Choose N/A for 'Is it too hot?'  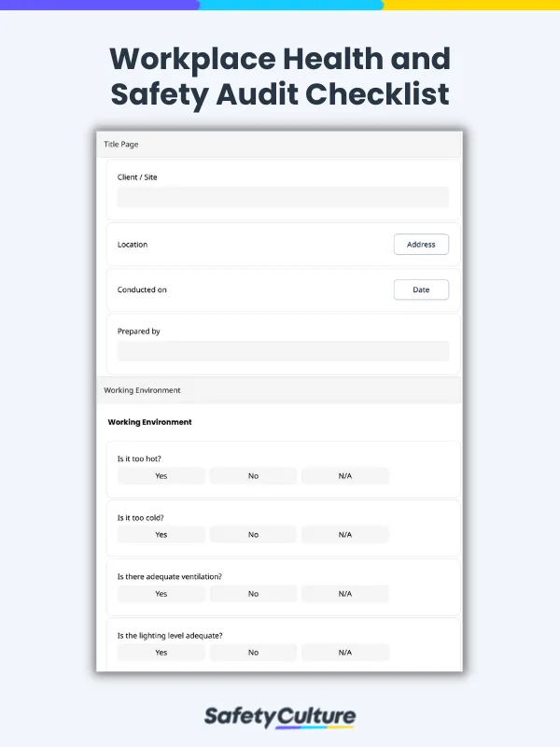tap(344, 476)
